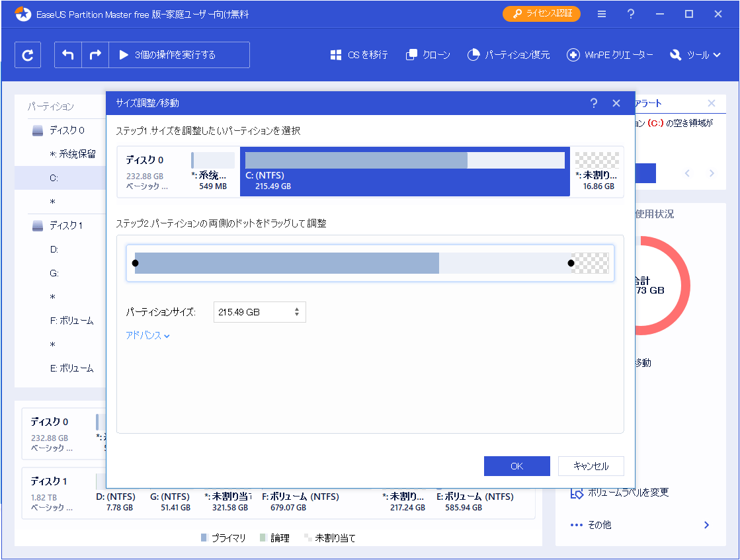Select the system reserved row in the tree
The image size is (740, 560).
click(60, 154)
